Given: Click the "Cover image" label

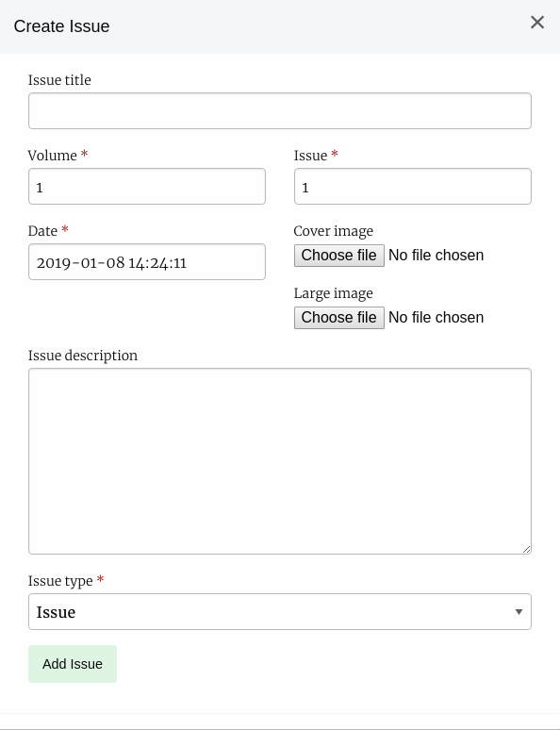Looking at the screenshot, I should click(x=334, y=231).
